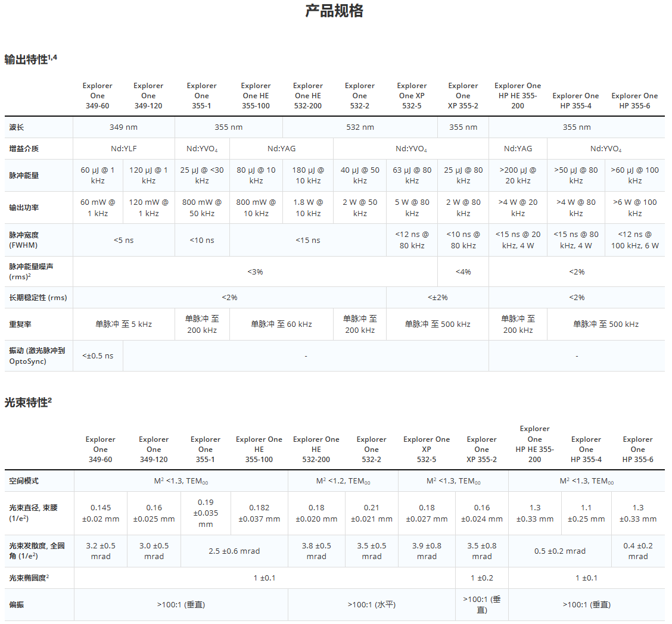Select the 349 nm wavelength cell
This screenshot has height=624, width=672.
pos(123,127)
